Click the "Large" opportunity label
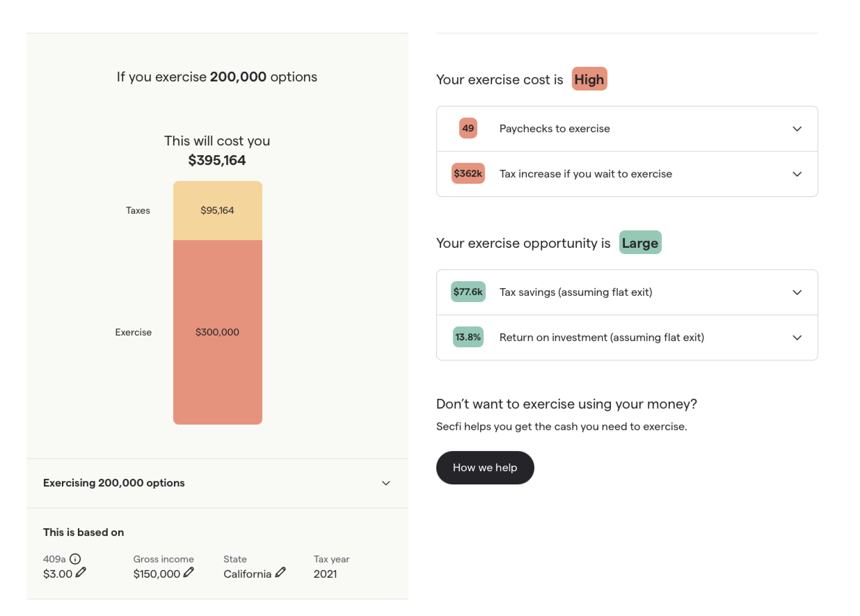This screenshot has width=860, height=616. click(640, 243)
